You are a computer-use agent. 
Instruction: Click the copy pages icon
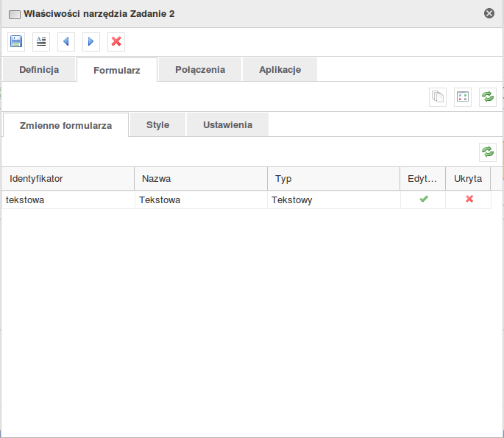[x=438, y=97]
